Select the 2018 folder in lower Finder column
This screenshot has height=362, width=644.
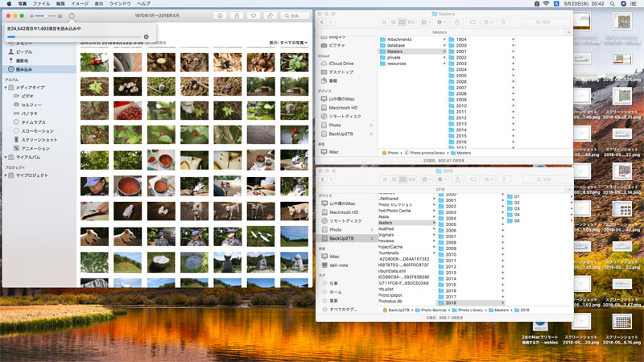(x=451, y=303)
